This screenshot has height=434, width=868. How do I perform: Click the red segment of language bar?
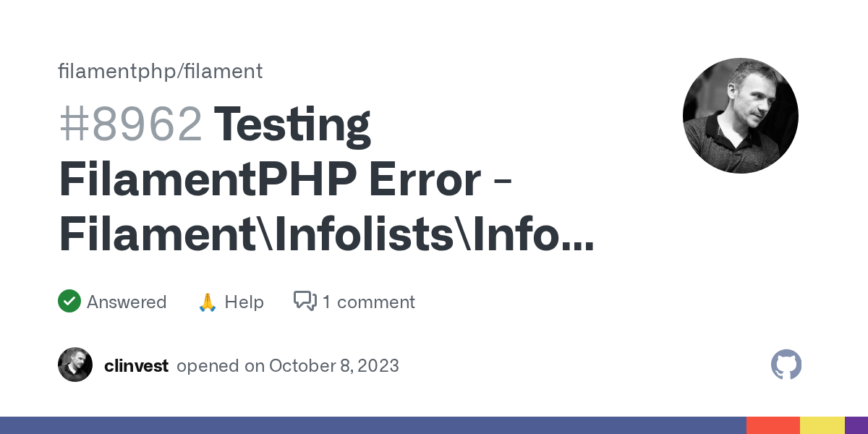click(773, 425)
